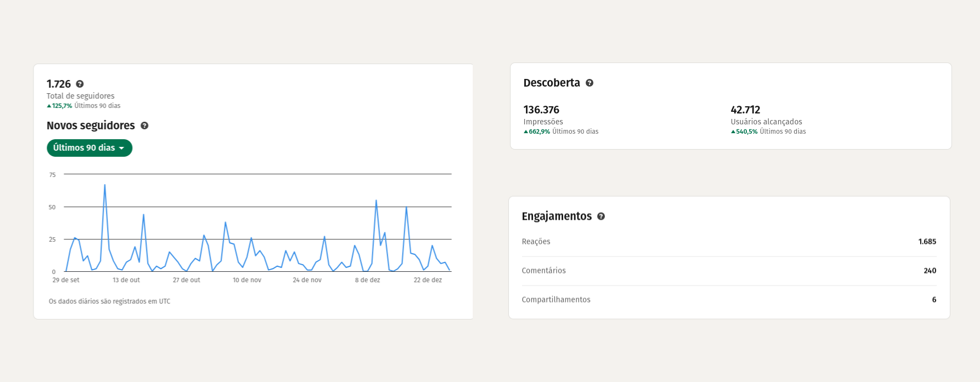Click green up arrow beside 125,7%
The image size is (980, 382).
pyautogui.click(x=49, y=106)
